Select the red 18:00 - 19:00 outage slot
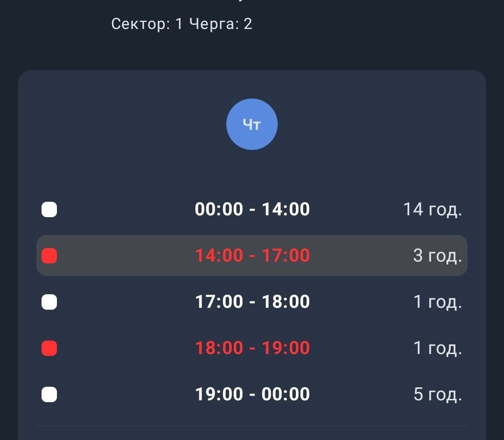 point(252,348)
